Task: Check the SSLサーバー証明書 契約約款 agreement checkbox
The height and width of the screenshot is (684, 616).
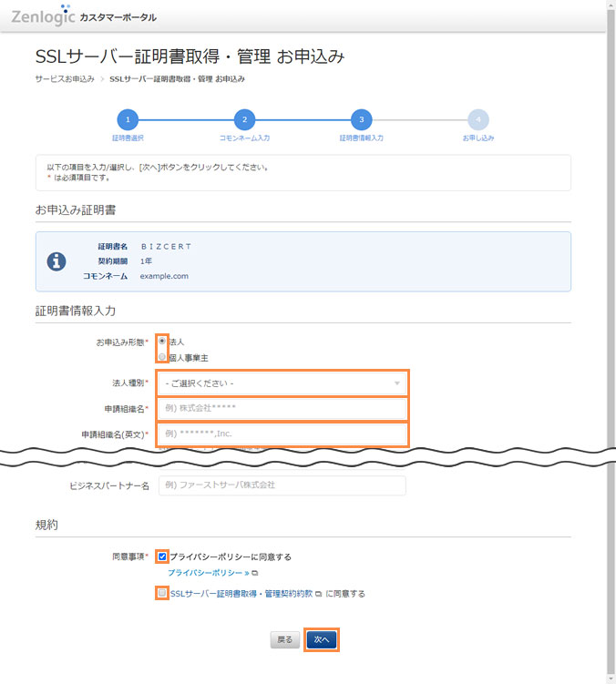Action: tap(162, 593)
